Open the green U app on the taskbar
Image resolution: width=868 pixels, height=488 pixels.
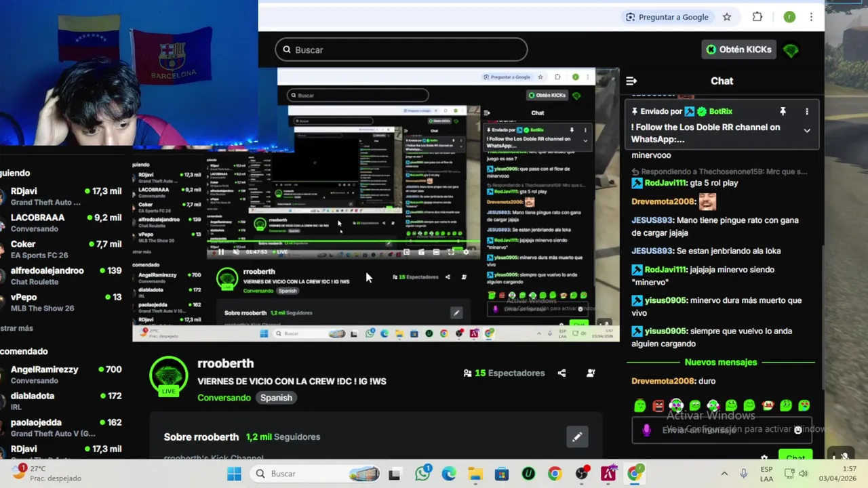tap(528, 474)
